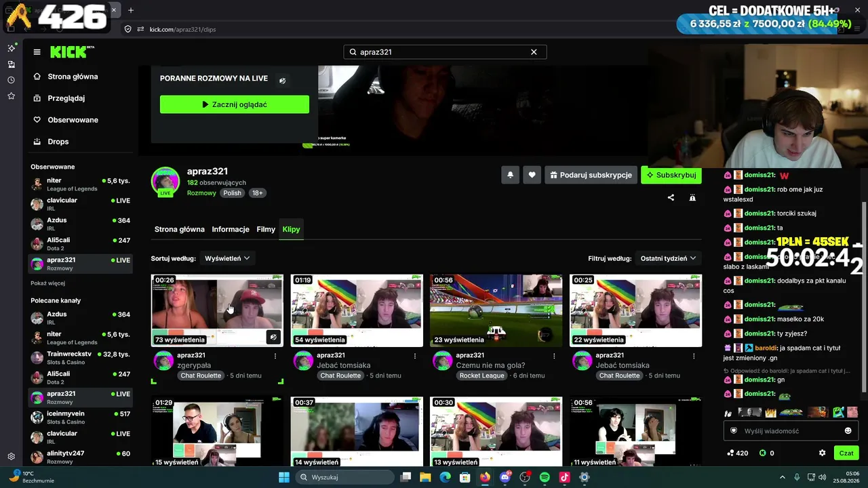
Task: Open the zgerypała clip thumbnail
Action: point(217,310)
